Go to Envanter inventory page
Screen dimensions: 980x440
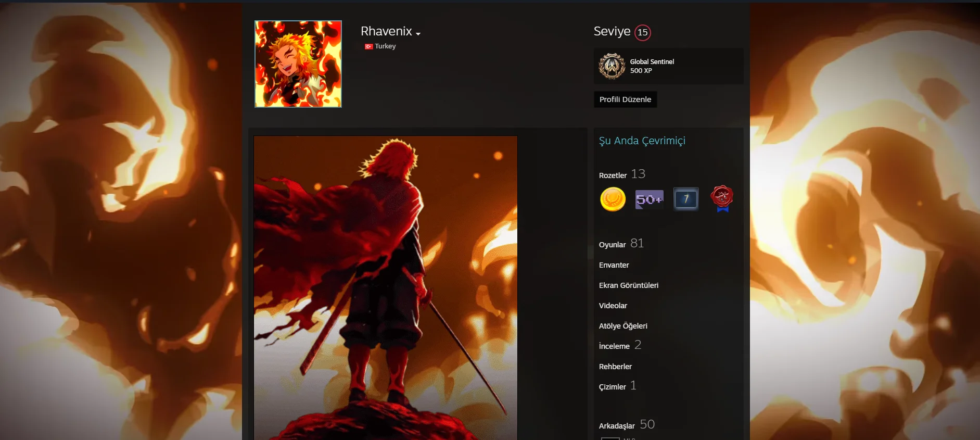(x=614, y=265)
